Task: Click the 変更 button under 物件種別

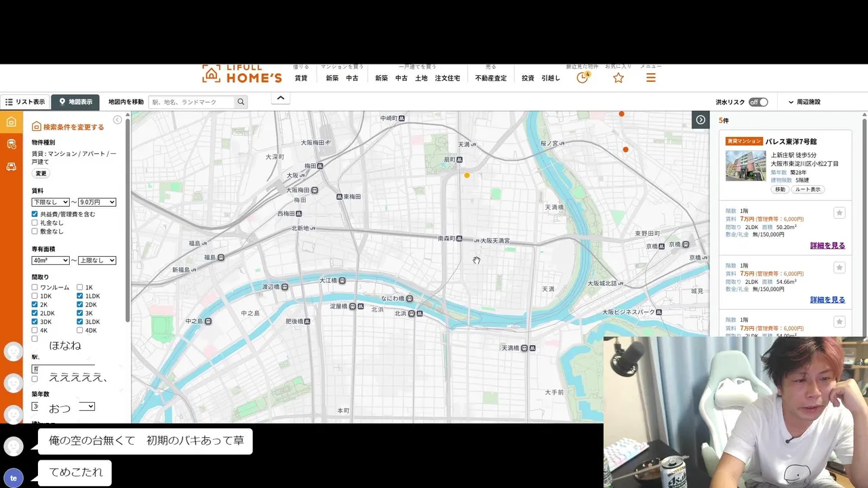Action: (x=41, y=174)
